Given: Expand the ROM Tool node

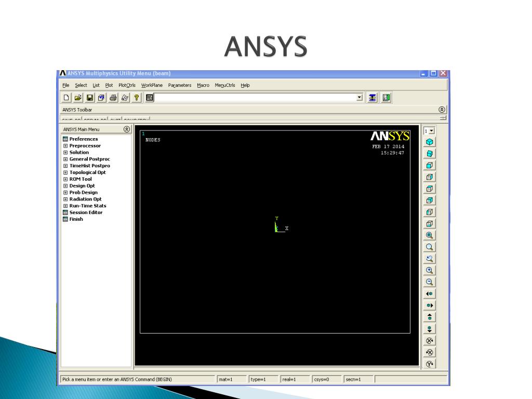Looking at the screenshot, I should tap(65, 179).
